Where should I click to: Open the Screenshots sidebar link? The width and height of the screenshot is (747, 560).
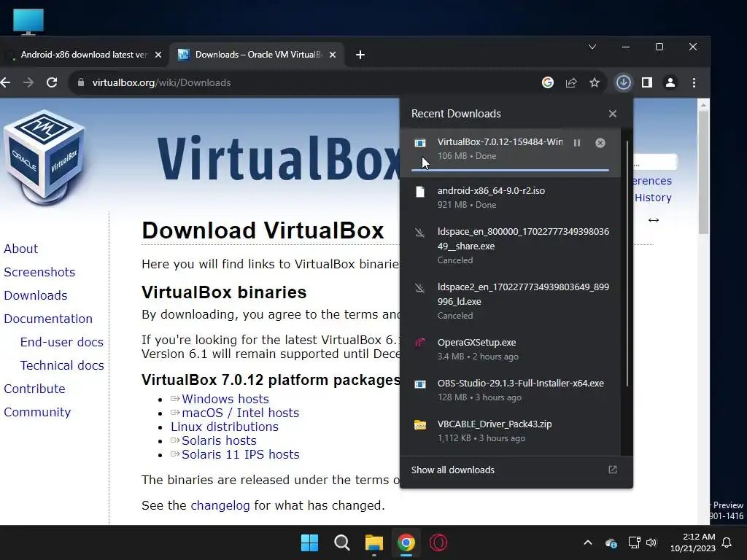coord(39,272)
